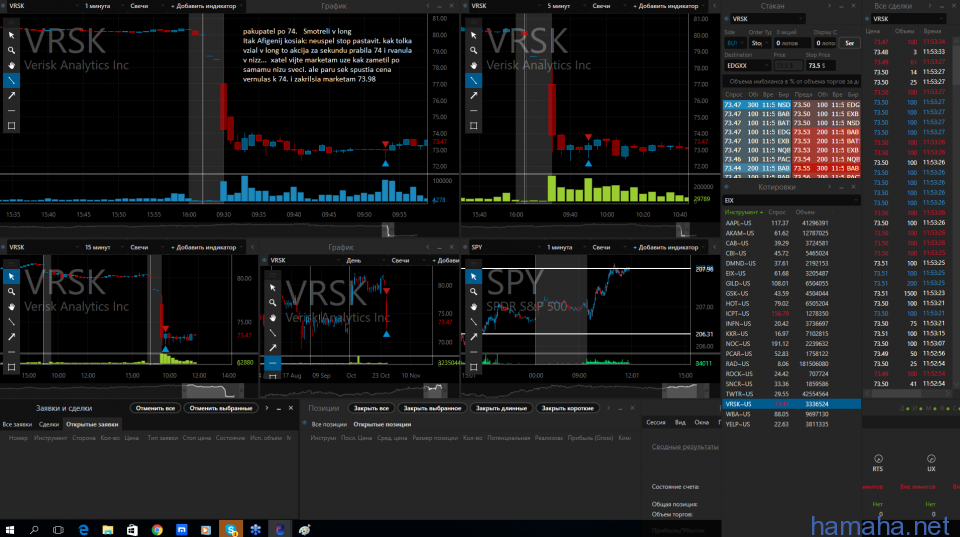This screenshot has width=960, height=537.
Task: Select pointer tool in VRSK 15 минут chart
Action: pos(12,277)
